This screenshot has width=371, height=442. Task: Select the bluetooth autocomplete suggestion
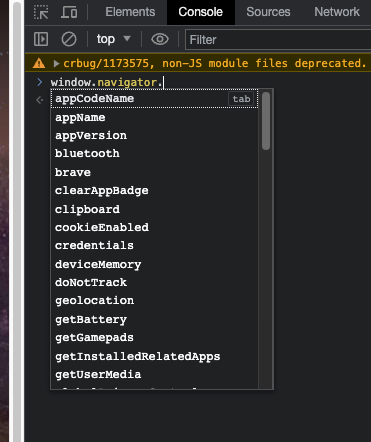154,154
